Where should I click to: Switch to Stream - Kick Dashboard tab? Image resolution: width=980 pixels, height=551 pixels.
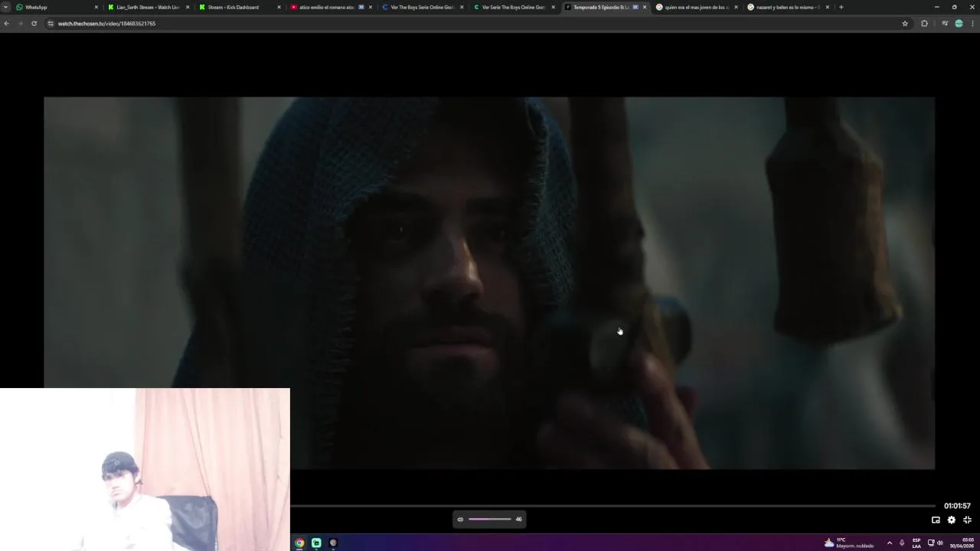[238, 7]
